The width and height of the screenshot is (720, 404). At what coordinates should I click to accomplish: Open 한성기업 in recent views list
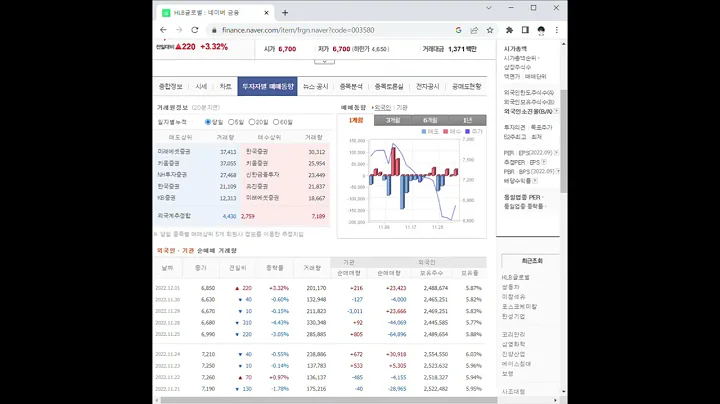point(513,316)
